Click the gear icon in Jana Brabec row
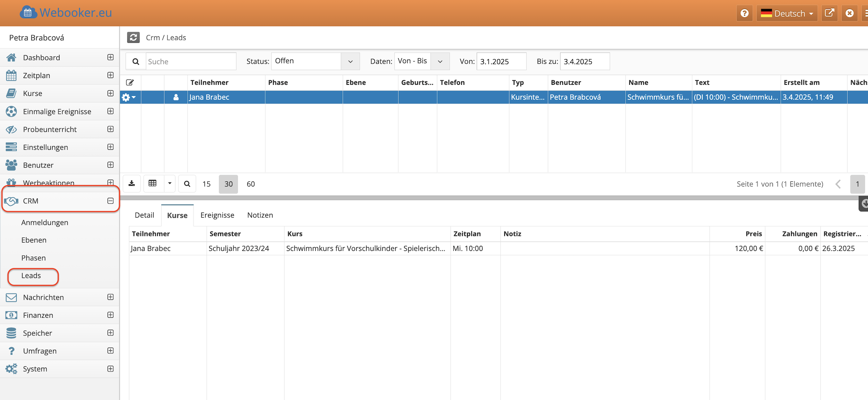Image resolution: width=868 pixels, height=400 pixels. click(126, 97)
